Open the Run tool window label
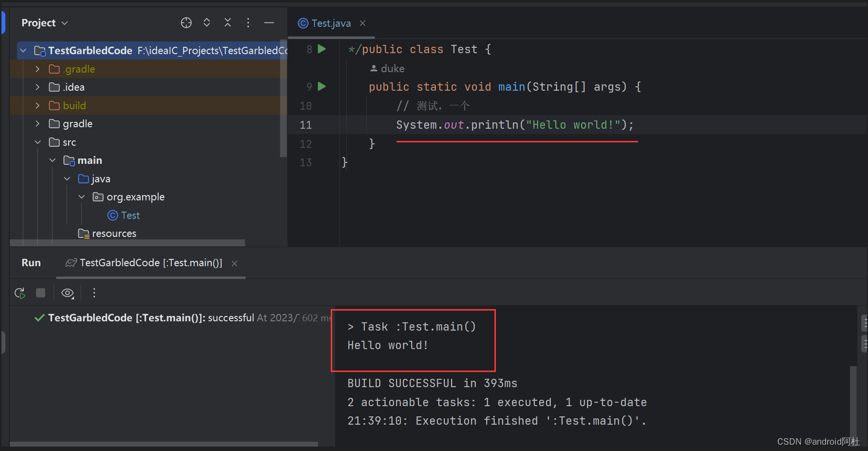Image resolution: width=868 pixels, height=451 pixels. [31, 263]
